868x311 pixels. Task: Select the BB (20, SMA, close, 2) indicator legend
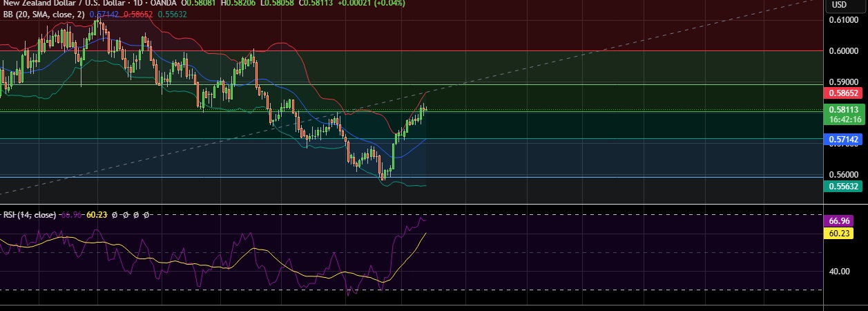click(44, 13)
